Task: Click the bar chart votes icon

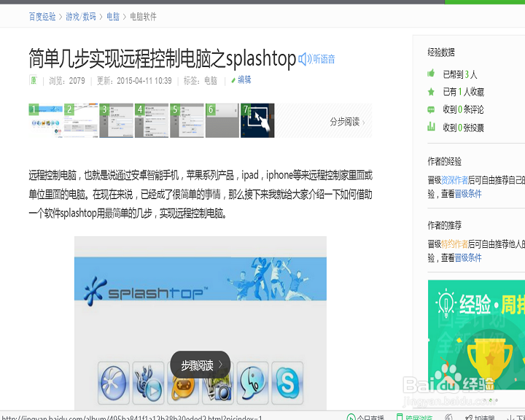Action: click(x=431, y=127)
